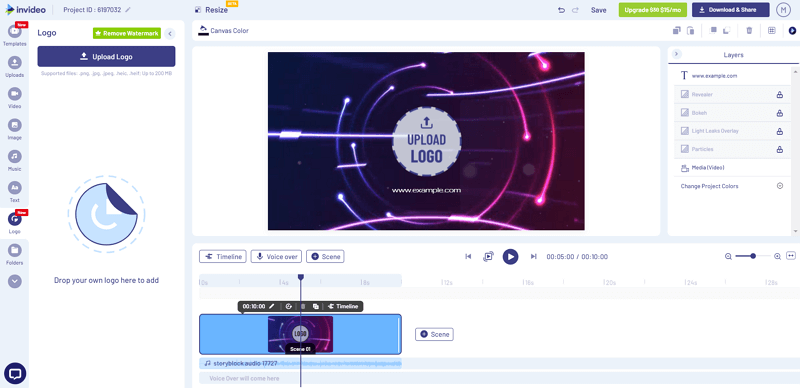This screenshot has height=388, width=800.
Task: Click Remove Watermark button
Action: (x=127, y=33)
